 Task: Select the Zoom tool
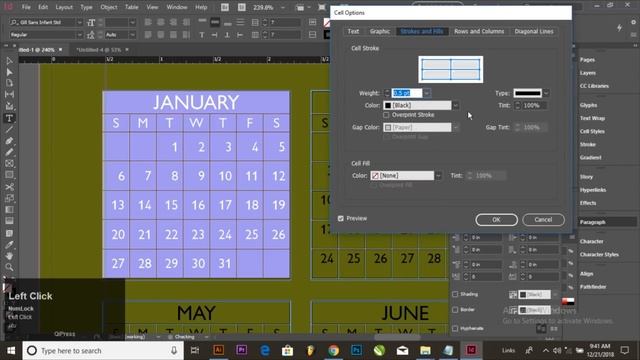(9, 267)
